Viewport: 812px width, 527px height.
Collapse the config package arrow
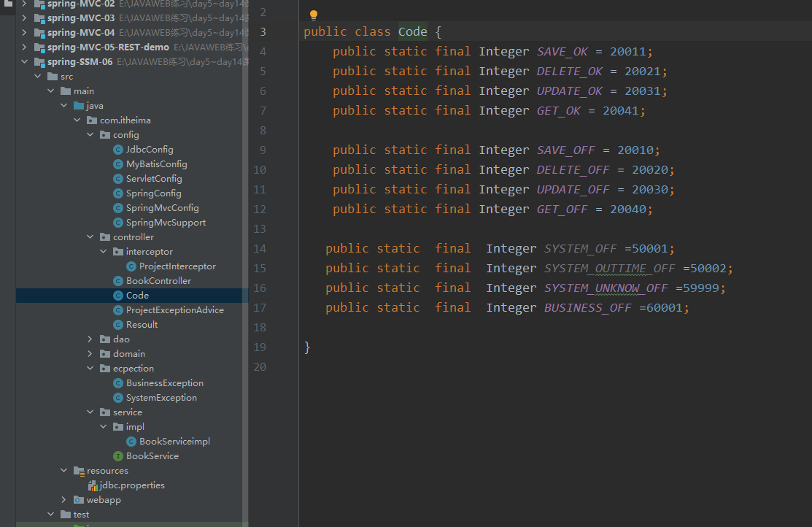click(x=90, y=135)
